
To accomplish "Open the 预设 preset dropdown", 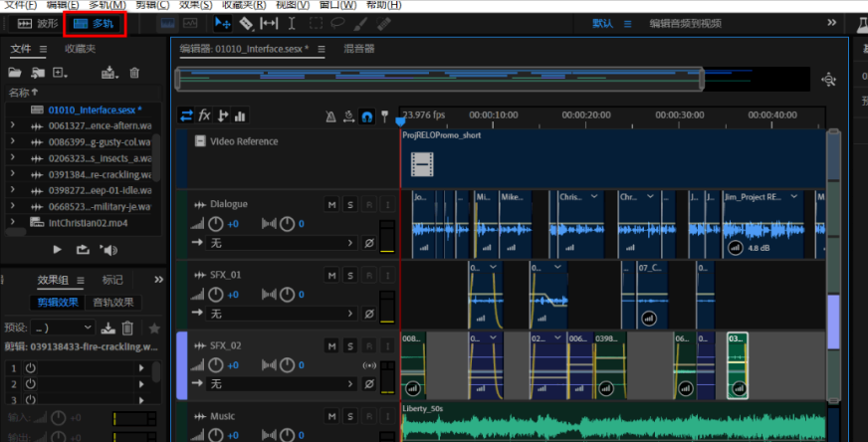I will click(x=62, y=328).
